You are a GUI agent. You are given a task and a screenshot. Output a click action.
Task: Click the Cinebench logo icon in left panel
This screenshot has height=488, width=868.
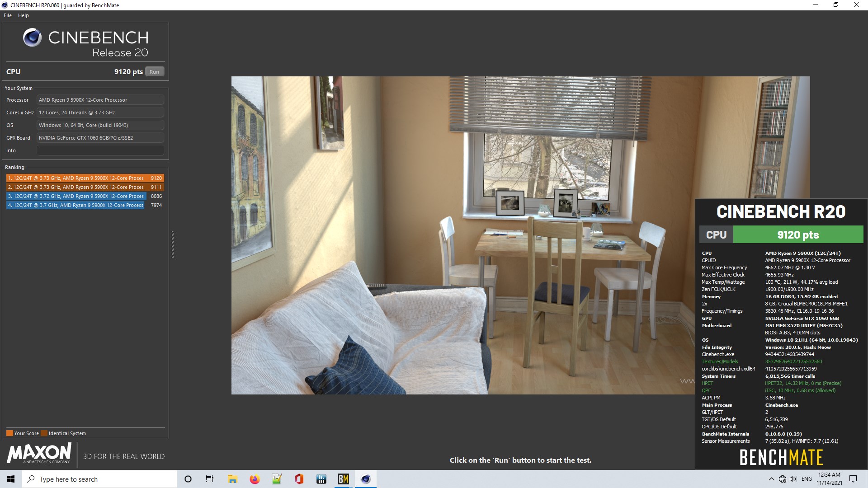[32, 38]
